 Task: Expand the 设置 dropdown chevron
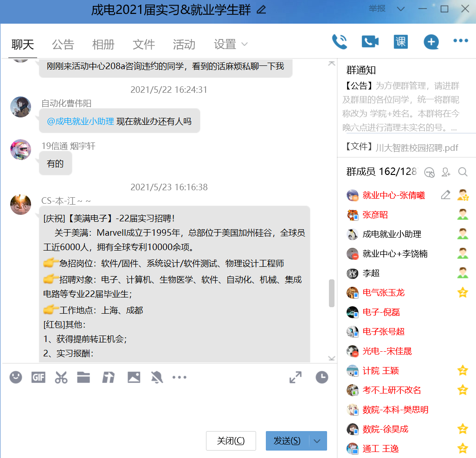(x=245, y=45)
